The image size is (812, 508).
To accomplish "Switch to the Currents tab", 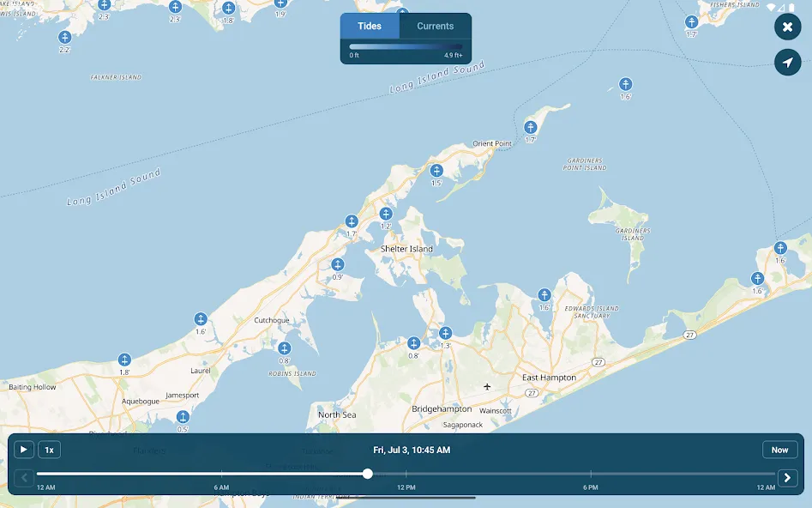I will point(435,26).
